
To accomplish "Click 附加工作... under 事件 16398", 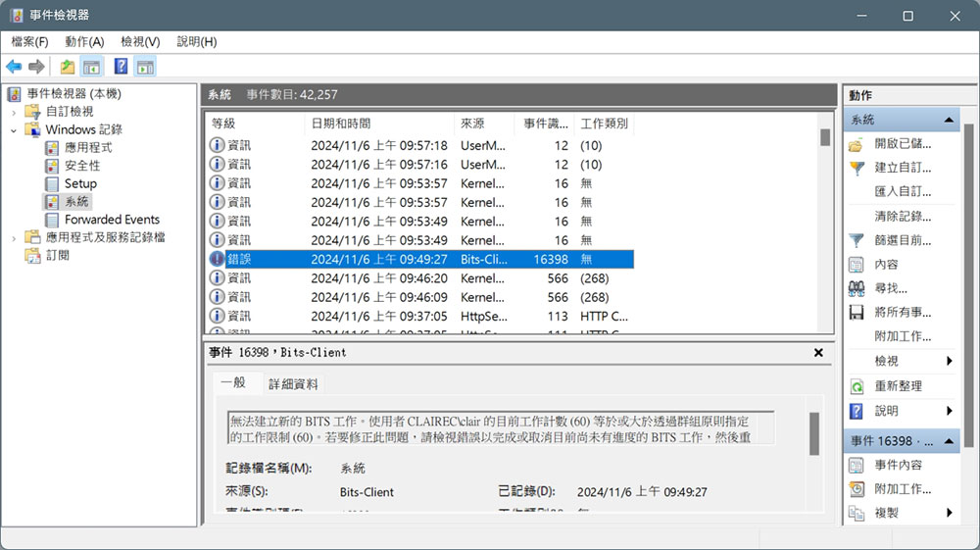I will pyautogui.click(x=903, y=489).
